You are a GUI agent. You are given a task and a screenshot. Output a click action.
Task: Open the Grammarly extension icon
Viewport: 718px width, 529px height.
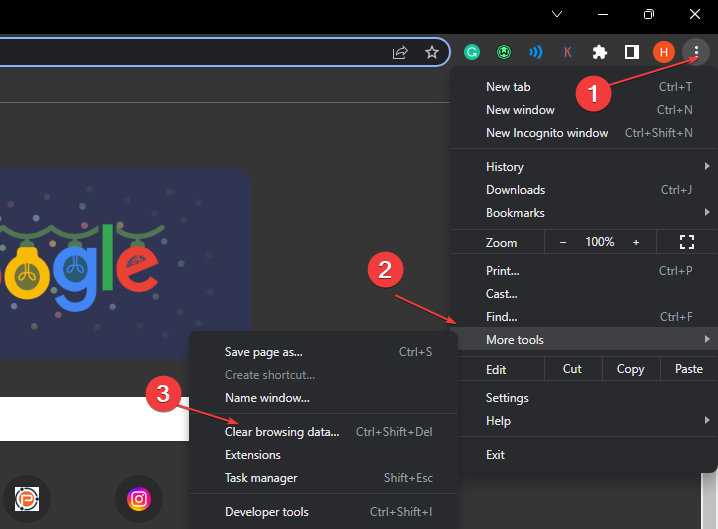[472, 52]
